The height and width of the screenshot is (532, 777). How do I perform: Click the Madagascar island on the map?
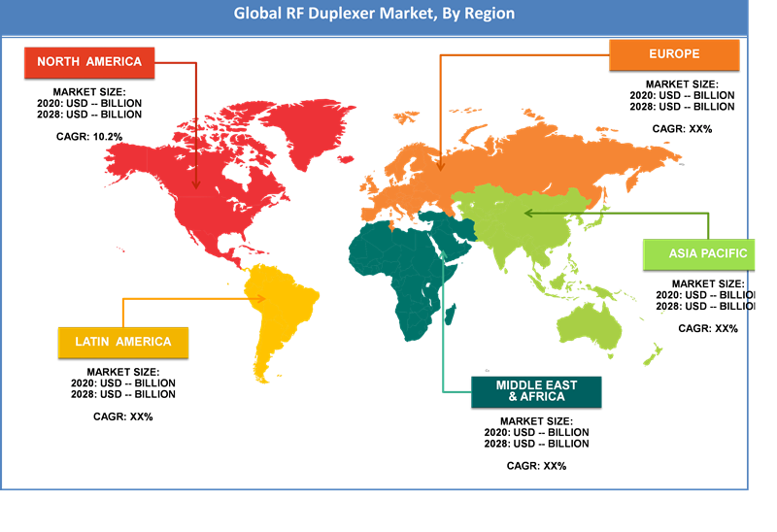click(x=451, y=315)
